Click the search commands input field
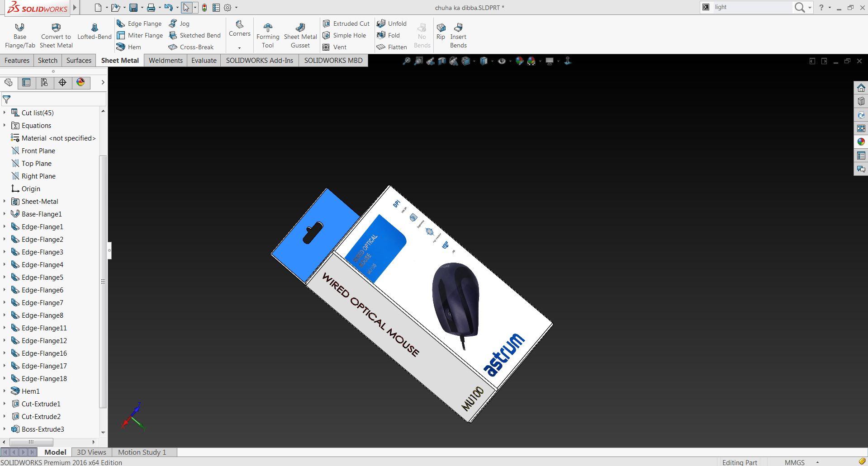Image resolution: width=868 pixels, height=466 pixels. (x=752, y=7)
